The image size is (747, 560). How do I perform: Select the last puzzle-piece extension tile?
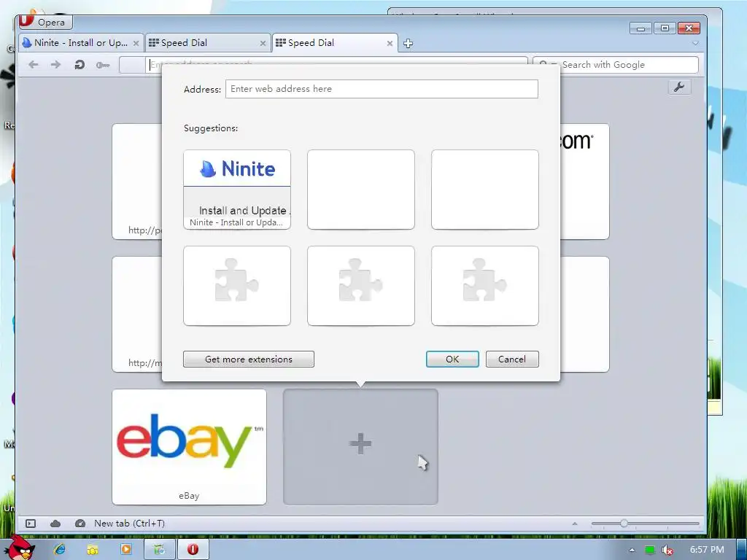point(485,286)
